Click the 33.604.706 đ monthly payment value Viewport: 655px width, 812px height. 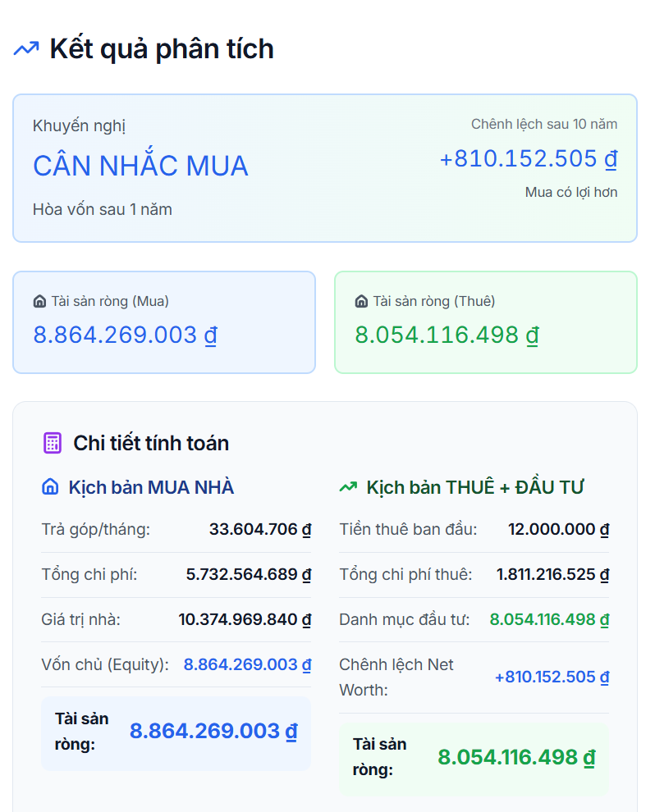coord(260,529)
